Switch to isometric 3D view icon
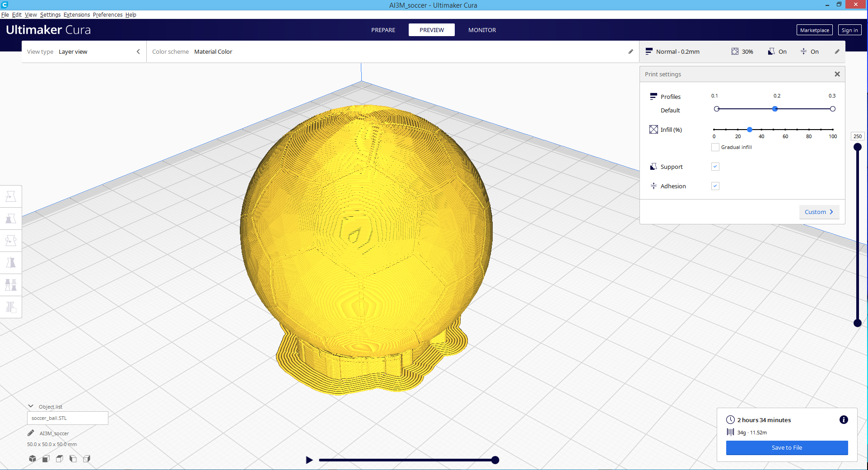This screenshot has width=868, height=470. [x=32, y=459]
